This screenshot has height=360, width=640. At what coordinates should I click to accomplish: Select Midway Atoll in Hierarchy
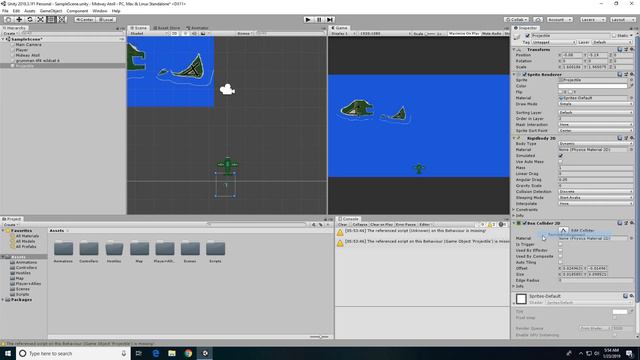click(x=28, y=55)
